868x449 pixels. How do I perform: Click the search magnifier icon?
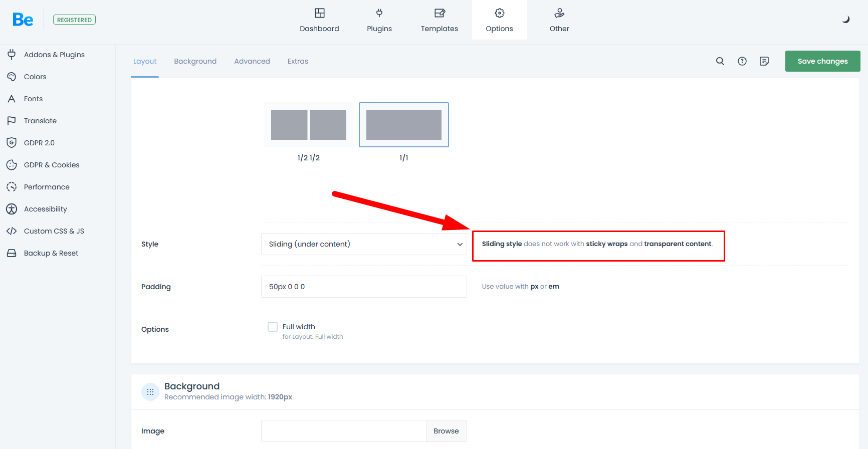pos(720,61)
